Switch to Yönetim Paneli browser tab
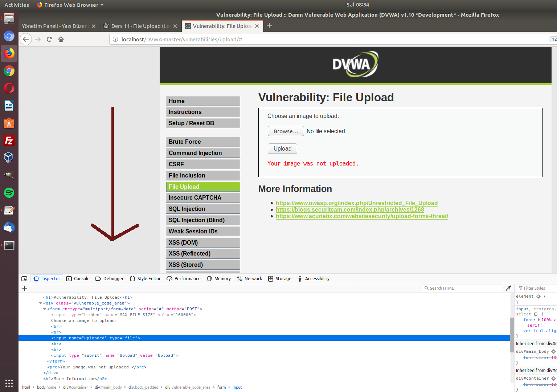Screen dimensions: 557x392 point(55,26)
